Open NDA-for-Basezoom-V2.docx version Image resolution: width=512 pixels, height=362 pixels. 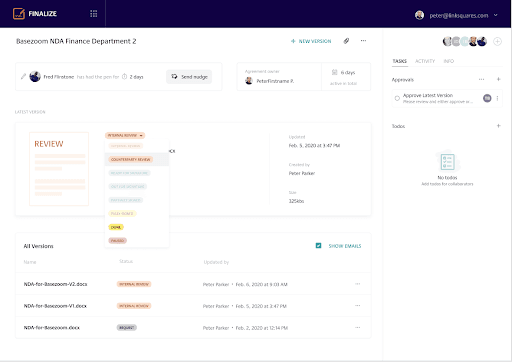click(55, 284)
